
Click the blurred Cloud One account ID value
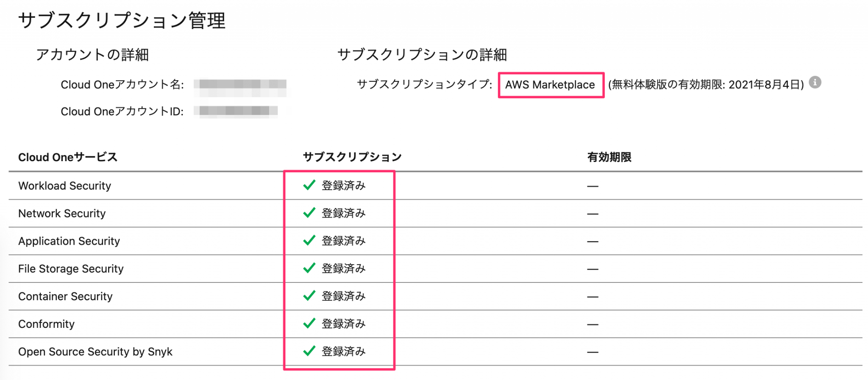[236, 111]
